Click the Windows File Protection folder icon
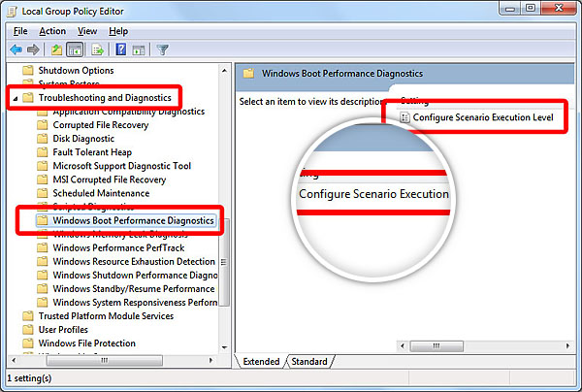 coord(28,343)
